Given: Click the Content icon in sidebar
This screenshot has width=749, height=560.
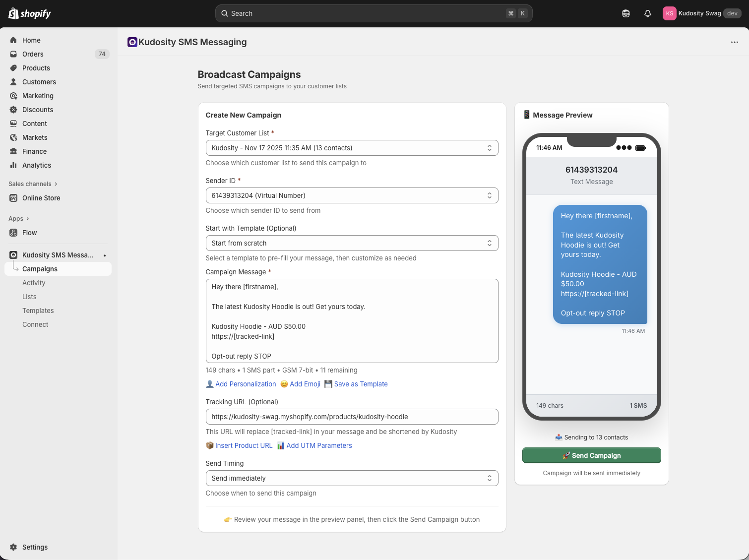Looking at the screenshot, I should [13, 124].
